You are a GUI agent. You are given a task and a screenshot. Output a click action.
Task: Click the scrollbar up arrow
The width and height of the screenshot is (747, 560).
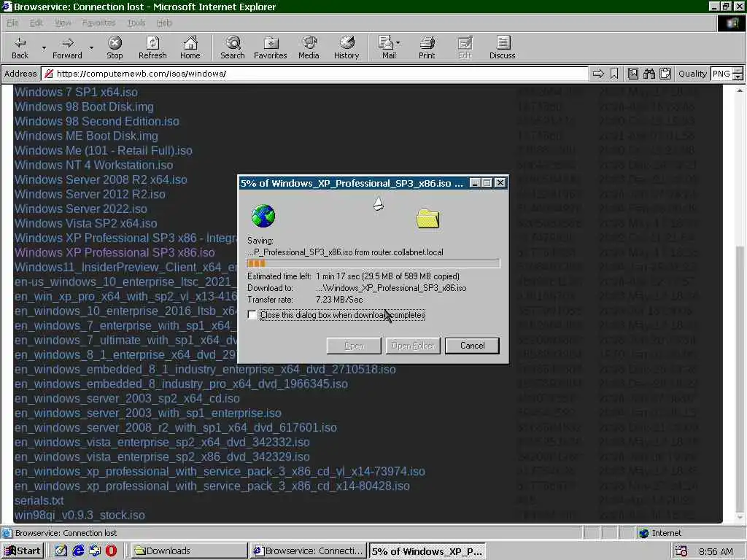[740, 90]
